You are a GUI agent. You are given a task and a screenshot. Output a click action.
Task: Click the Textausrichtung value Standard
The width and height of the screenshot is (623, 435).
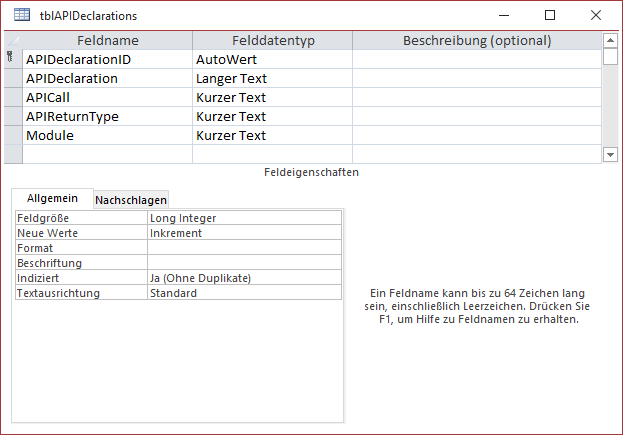point(244,293)
